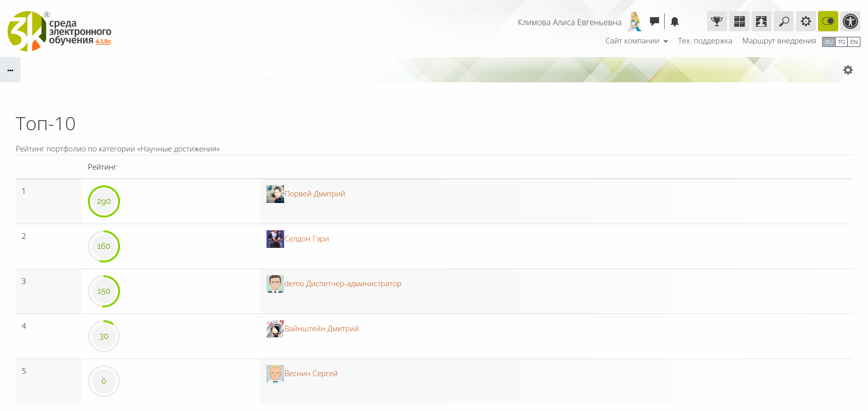Open Порвей Дмитрий's profile link

click(x=314, y=194)
